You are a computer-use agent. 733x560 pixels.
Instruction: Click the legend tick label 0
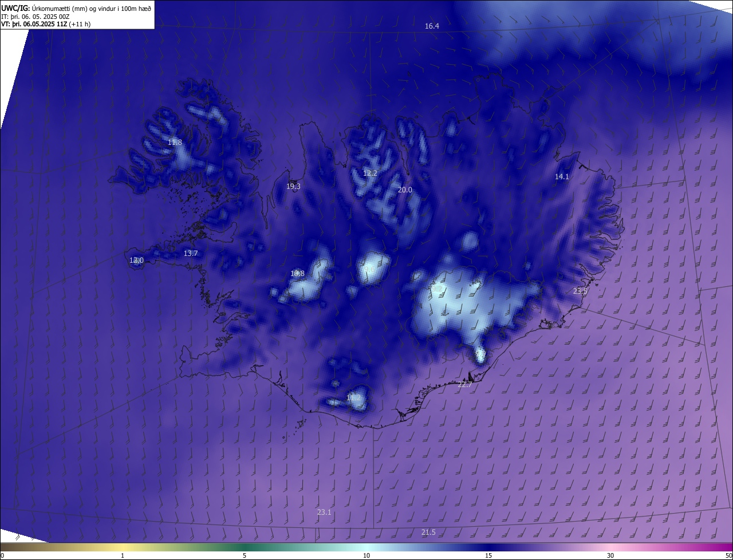(2, 555)
